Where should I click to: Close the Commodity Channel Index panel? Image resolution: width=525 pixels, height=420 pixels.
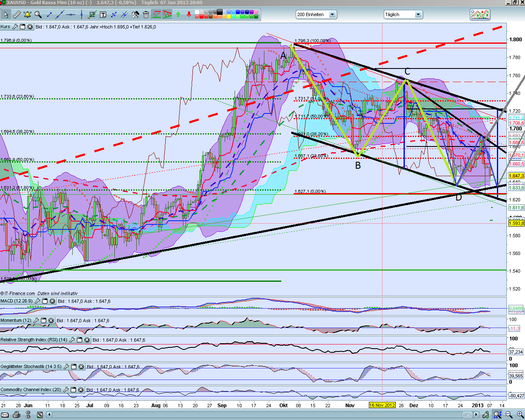point(81,389)
